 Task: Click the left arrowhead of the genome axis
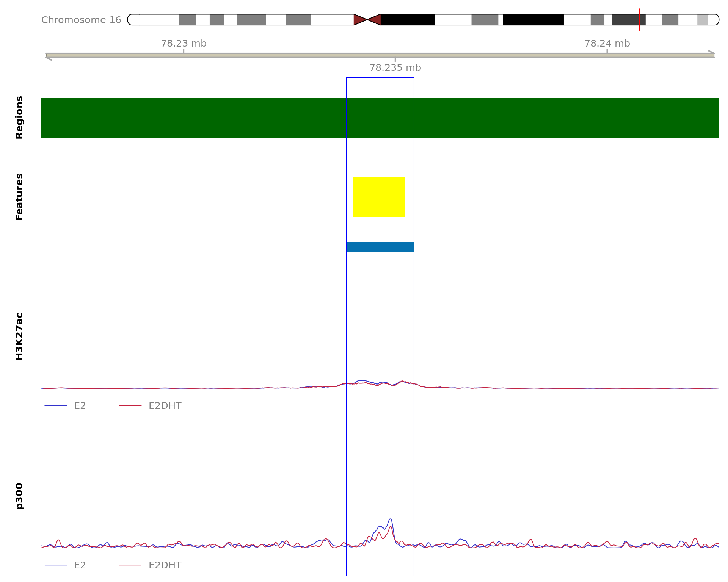(49, 58)
